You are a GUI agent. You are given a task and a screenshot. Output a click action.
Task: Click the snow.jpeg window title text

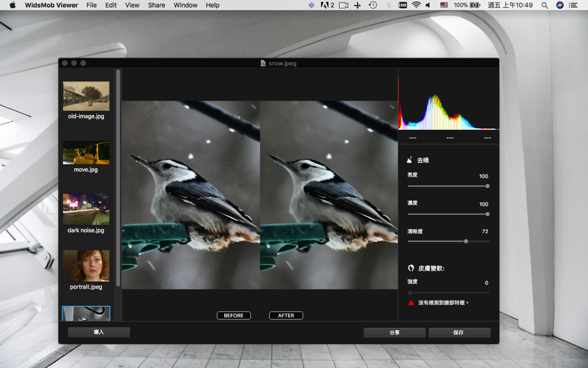coord(282,63)
